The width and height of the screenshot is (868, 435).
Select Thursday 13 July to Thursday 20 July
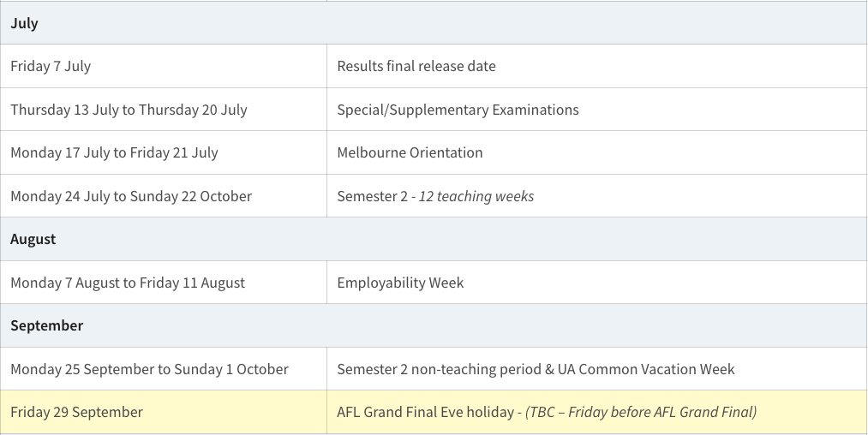tap(129, 110)
